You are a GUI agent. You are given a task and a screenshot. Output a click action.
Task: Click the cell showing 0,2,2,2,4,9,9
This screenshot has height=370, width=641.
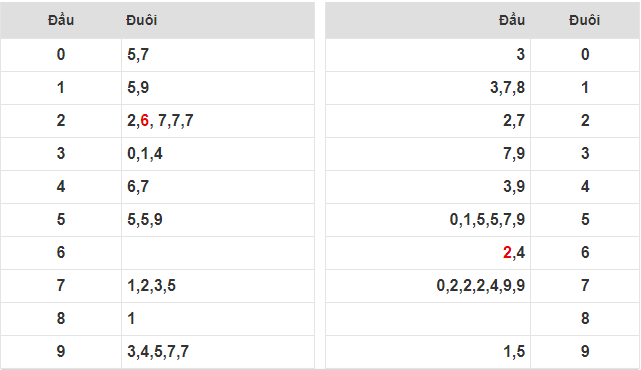(428, 285)
